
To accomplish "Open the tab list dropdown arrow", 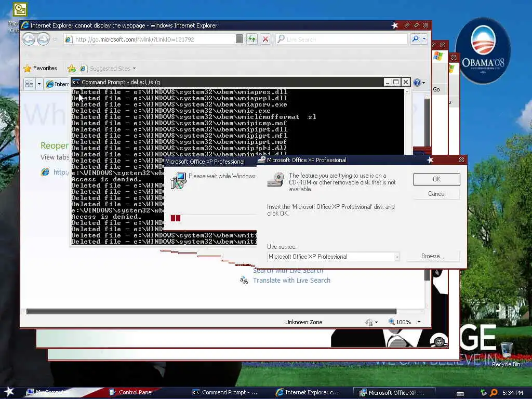I will click(39, 84).
